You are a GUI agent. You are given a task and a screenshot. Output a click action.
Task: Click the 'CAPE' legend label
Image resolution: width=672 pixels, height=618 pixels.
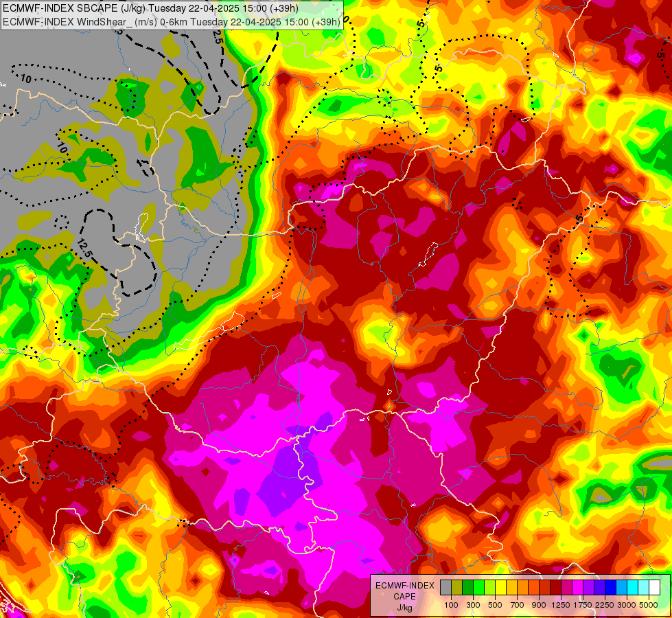(x=404, y=597)
